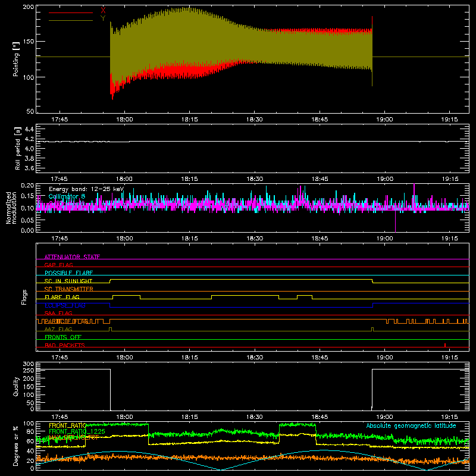Click the green 'FRONTS_OFF' label
Viewport: 476px width, 476px height.
point(63,337)
